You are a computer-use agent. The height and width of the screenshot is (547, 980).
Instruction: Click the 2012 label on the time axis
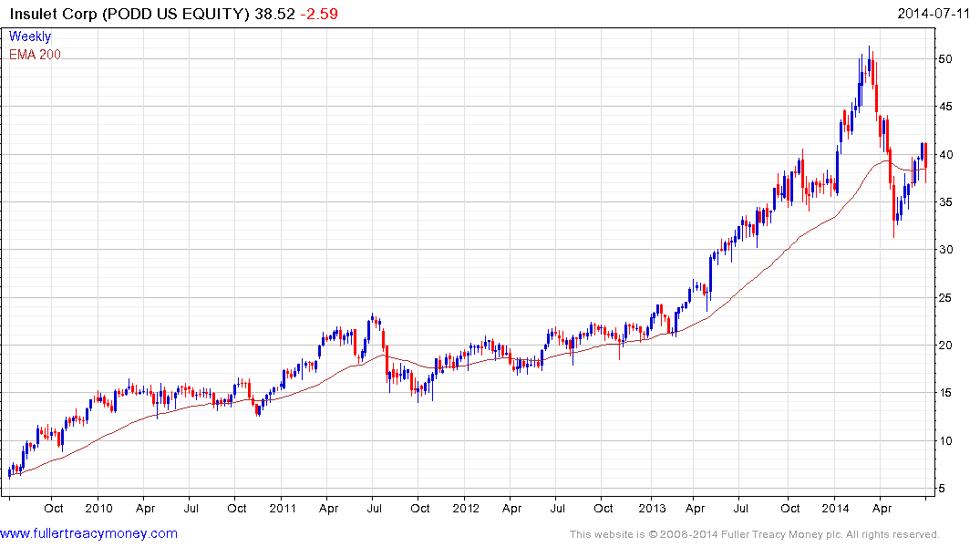pyautogui.click(x=466, y=508)
